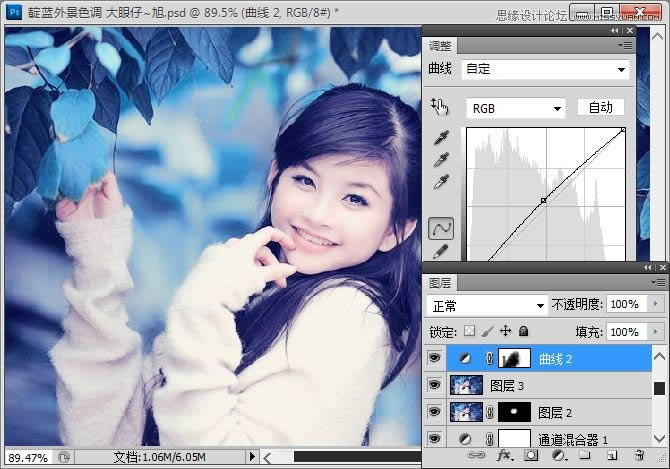Create new fill or adjustment layer
670x469 pixels.
559,455
